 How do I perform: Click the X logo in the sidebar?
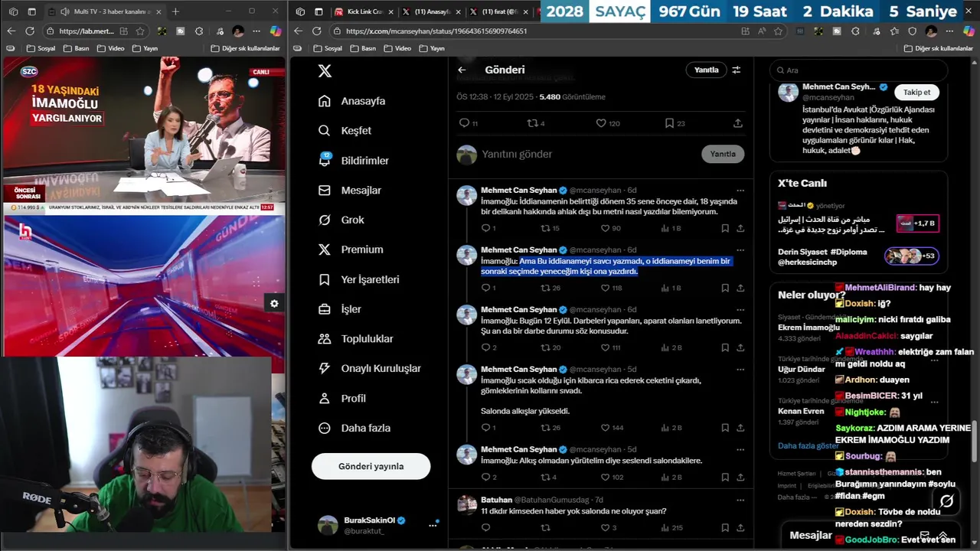(325, 70)
